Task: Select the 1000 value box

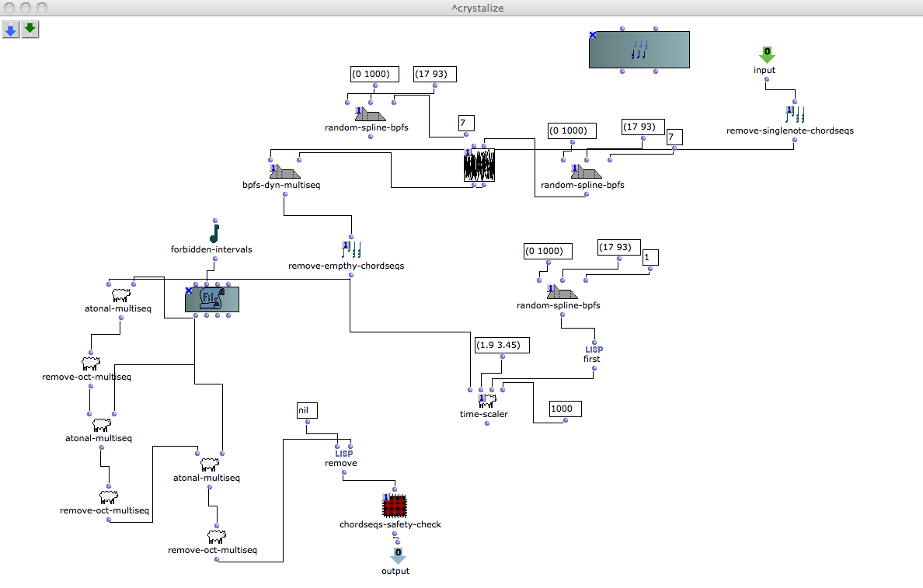Action: [565, 409]
